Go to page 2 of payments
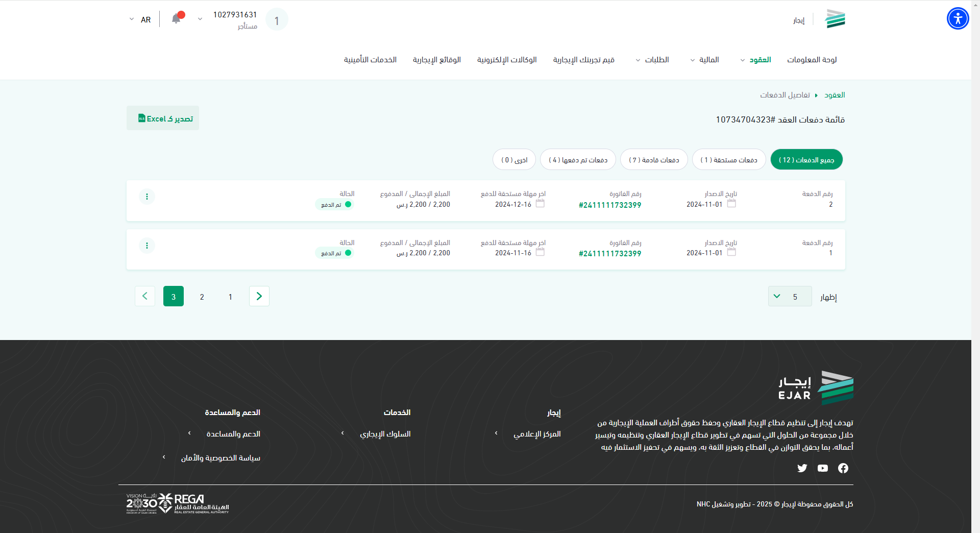The width and height of the screenshot is (980, 533). [x=202, y=297]
